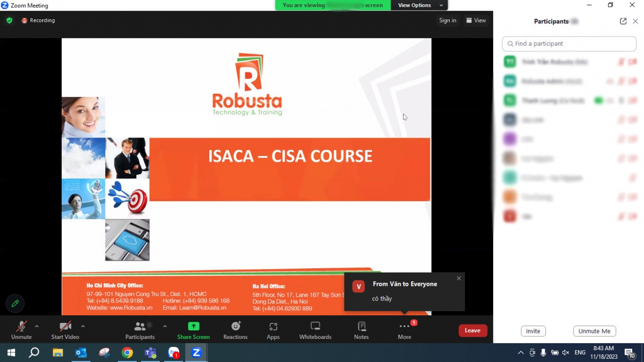Click the "Website: www.Robusta.vn" text on the slide
644x362 pixels.
(120, 308)
